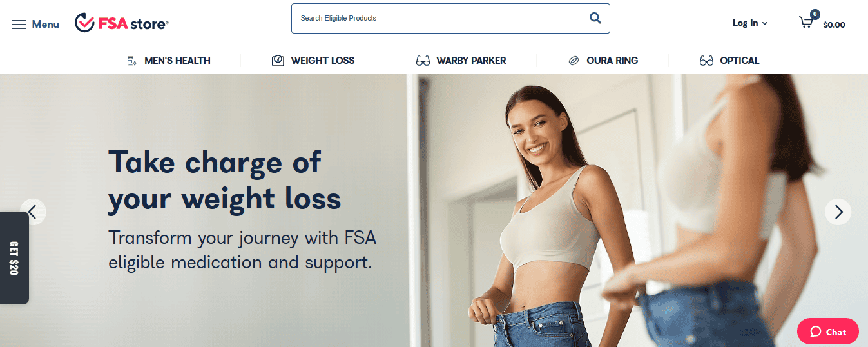
Task: Open the shopping cart icon
Action: pyautogui.click(x=806, y=22)
